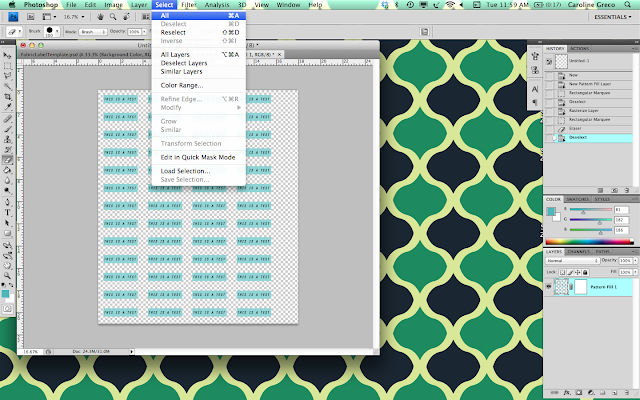Choose All from the Select menu
This screenshot has height=400, width=640.
[199, 16]
